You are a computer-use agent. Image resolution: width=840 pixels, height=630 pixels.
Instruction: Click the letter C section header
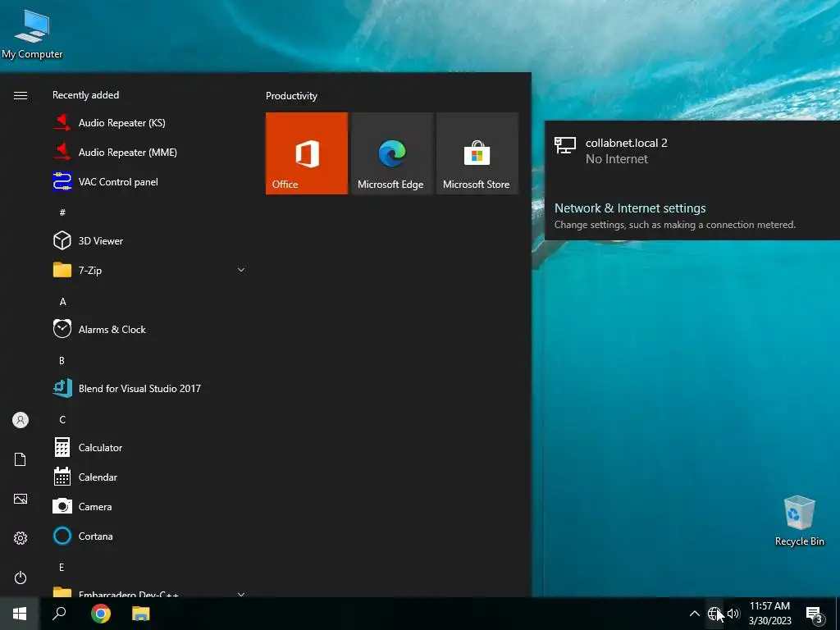(x=62, y=419)
